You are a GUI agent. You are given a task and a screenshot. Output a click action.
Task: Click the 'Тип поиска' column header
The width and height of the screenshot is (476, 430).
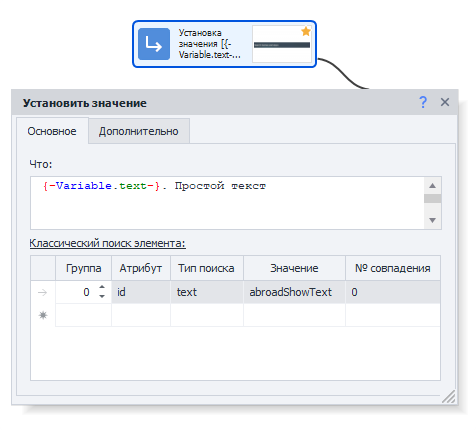point(207,268)
